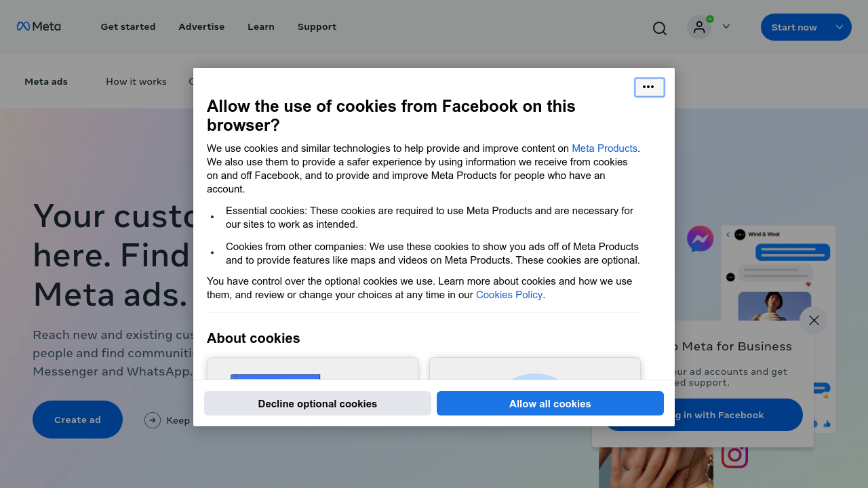The image size is (868, 488).
Task: Click the circled arrow icon next to Keep
Action: (152, 420)
